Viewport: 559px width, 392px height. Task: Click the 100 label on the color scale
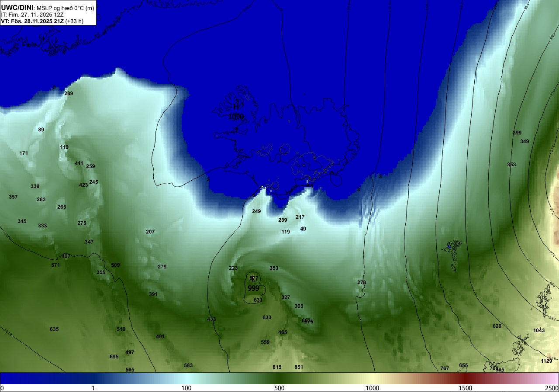pos(186,388)
